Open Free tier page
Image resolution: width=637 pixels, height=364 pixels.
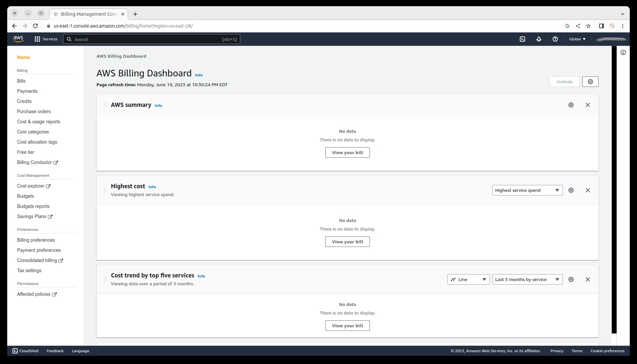tap(26, 152)
